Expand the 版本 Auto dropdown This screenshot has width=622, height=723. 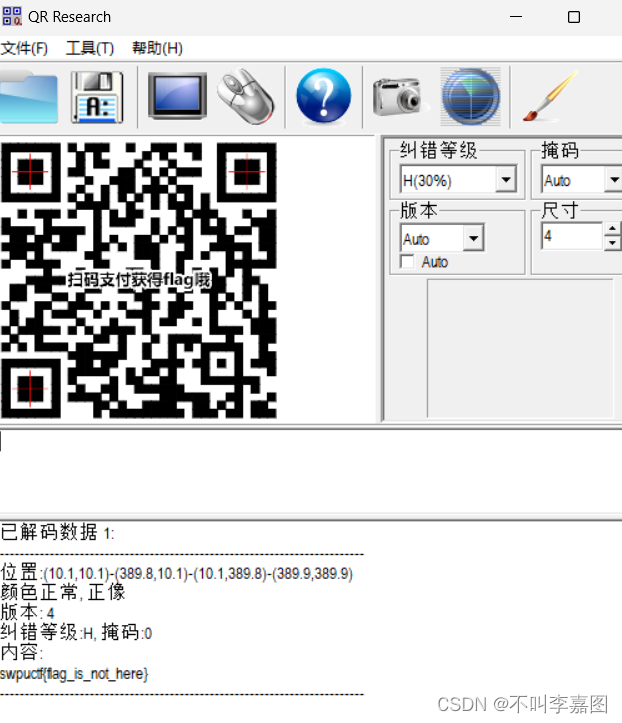pyautogui.click(x=474, y=238)
